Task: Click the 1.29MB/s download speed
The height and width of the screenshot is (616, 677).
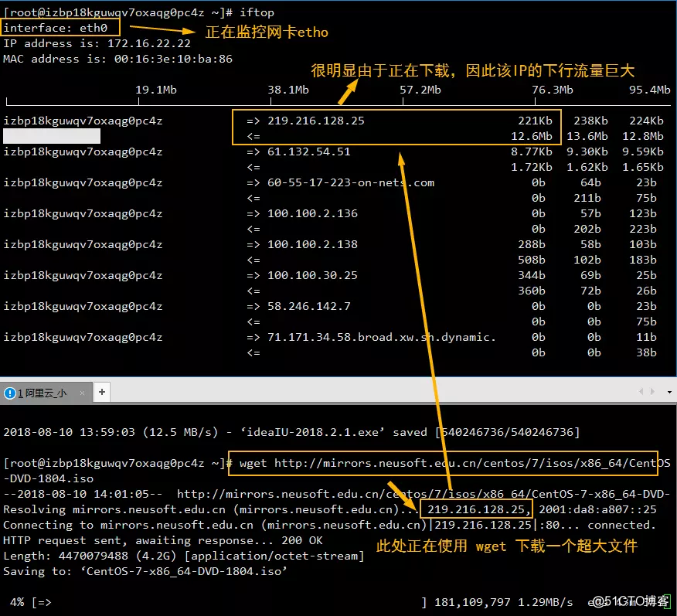Action: tap(546, 602)
